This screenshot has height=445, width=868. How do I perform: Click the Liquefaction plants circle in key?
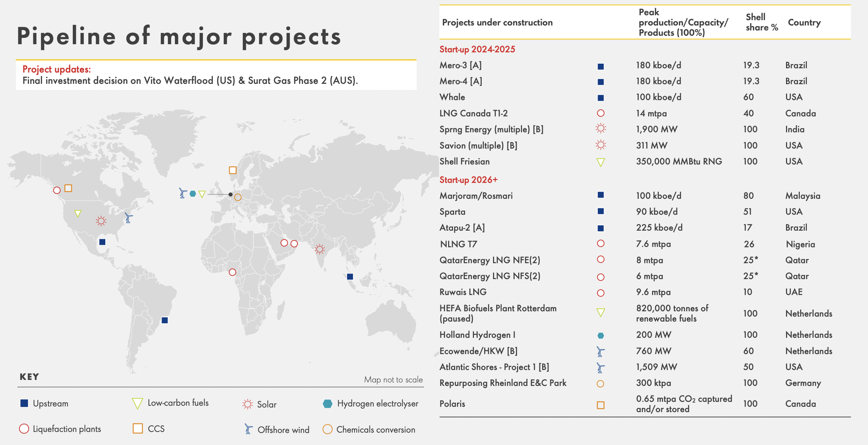click(24, 429)
